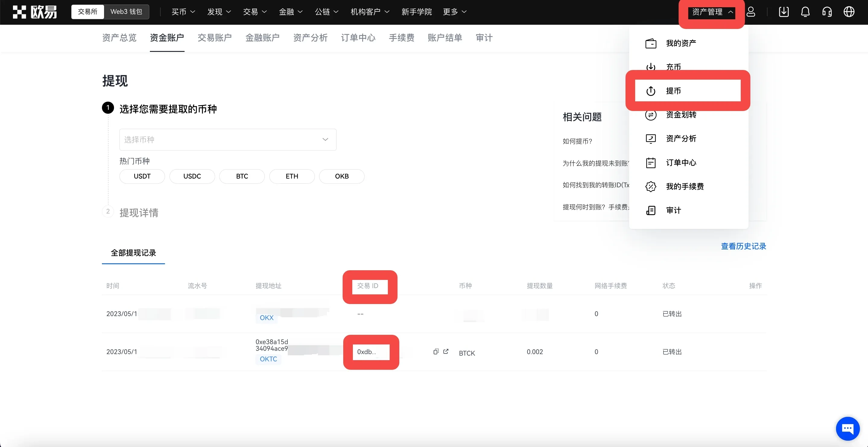868x447 pixels.
Task: Collapse the 资产管理 menu chevron
Action: coord(731,12)
